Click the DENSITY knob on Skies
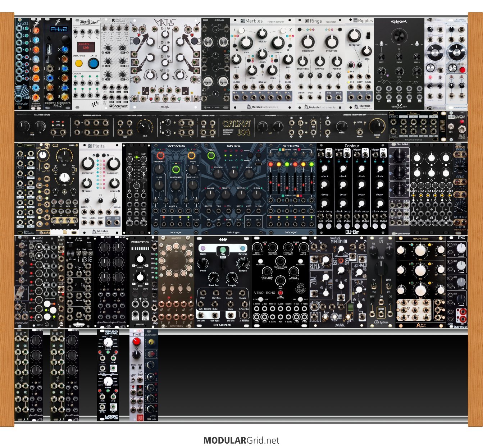This screenshot has width=483, height=448. (225, 195)
